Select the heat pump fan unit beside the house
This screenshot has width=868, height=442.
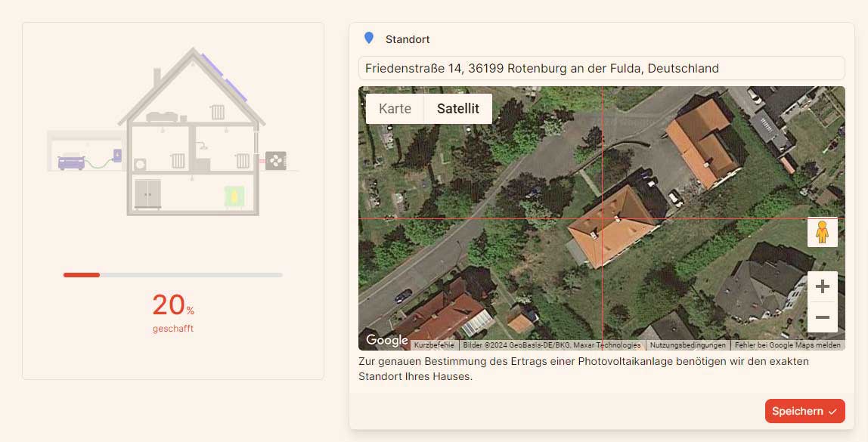(x=276, y=160)
